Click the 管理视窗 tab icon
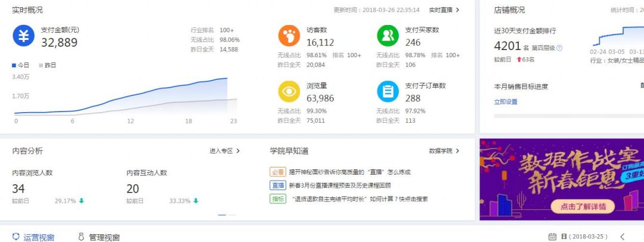The image size is (644, 242). pos(81,237)
